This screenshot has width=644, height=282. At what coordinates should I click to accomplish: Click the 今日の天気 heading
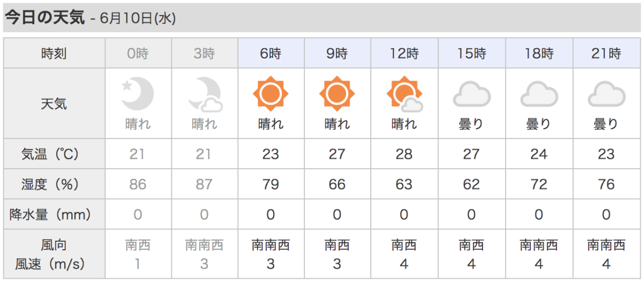click(x=45, y=17)
